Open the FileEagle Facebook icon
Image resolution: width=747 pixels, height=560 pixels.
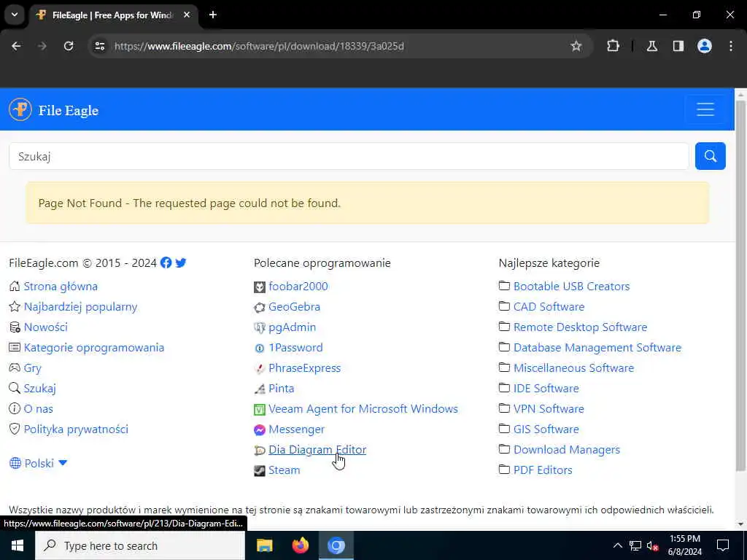[166, 262]
